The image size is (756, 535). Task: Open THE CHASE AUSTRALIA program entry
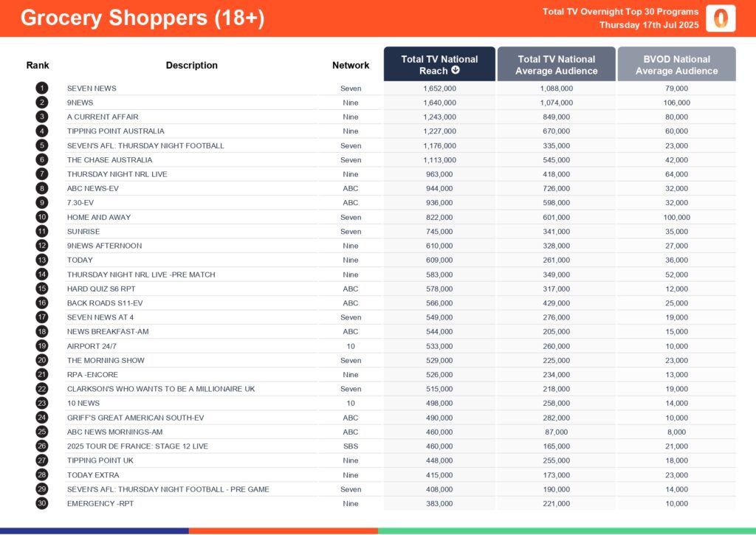109,160
